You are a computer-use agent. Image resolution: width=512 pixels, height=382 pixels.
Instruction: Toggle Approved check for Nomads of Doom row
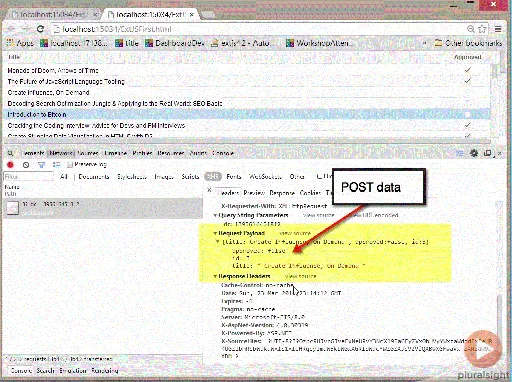tap(468, 70)
